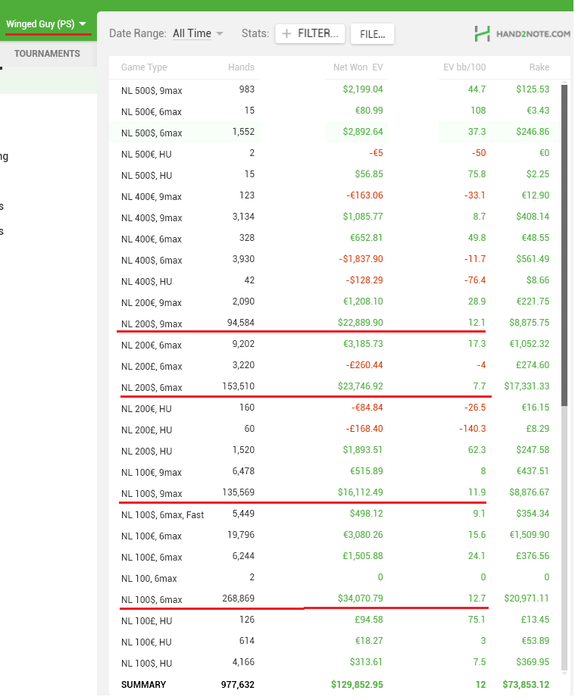This screenshot has height=700, width=575.
Task: Click the plus icon on the FILTER button
Action: [x=287, y=34]
